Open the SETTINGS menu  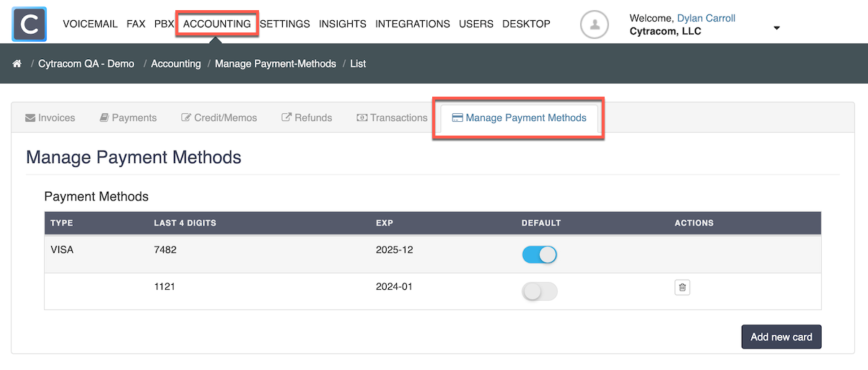tap(285, 24)
